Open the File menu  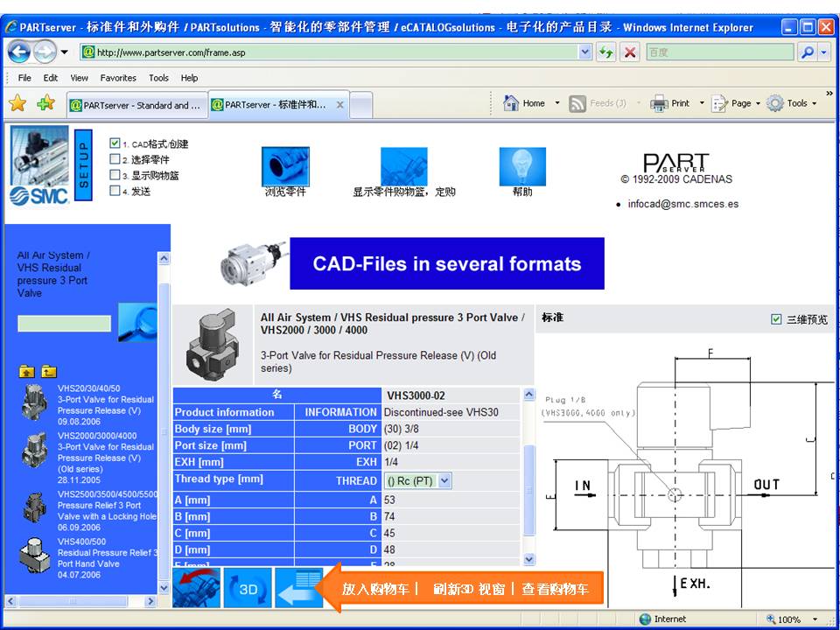(x=24, y=78)
